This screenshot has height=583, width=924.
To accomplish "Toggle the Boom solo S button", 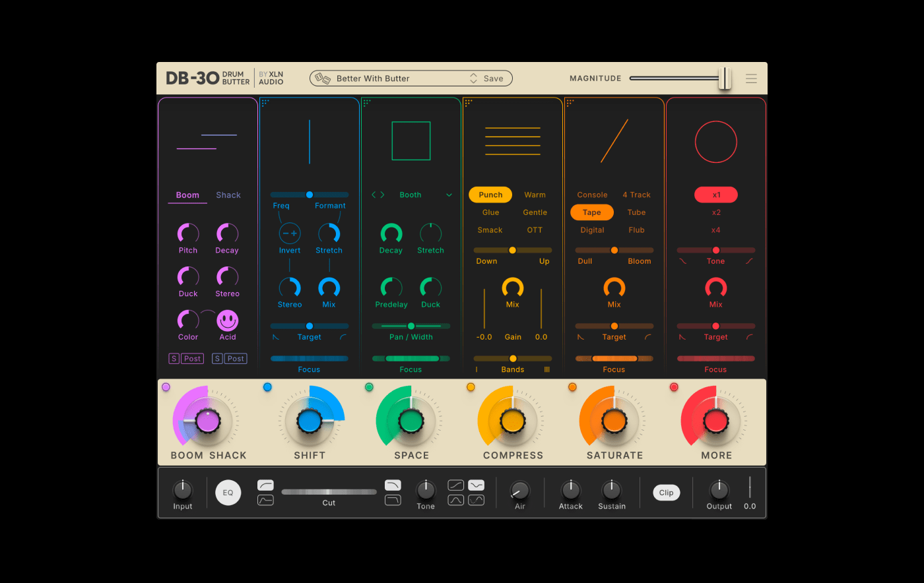I will [x=174, y=359].
